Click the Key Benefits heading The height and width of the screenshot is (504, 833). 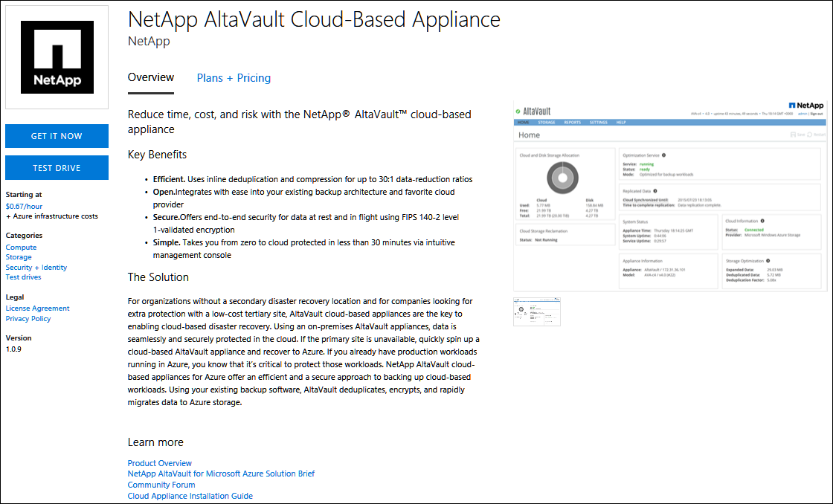pos(157,155)
